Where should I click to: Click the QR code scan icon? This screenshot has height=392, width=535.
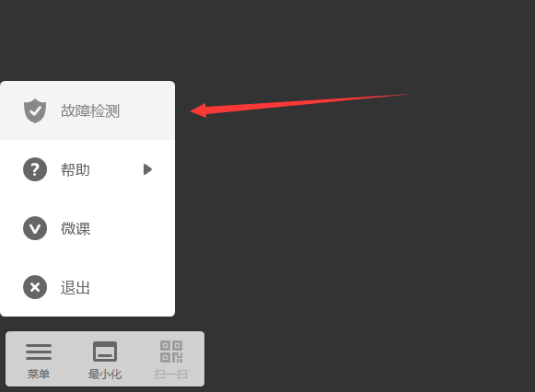point(171,352)
